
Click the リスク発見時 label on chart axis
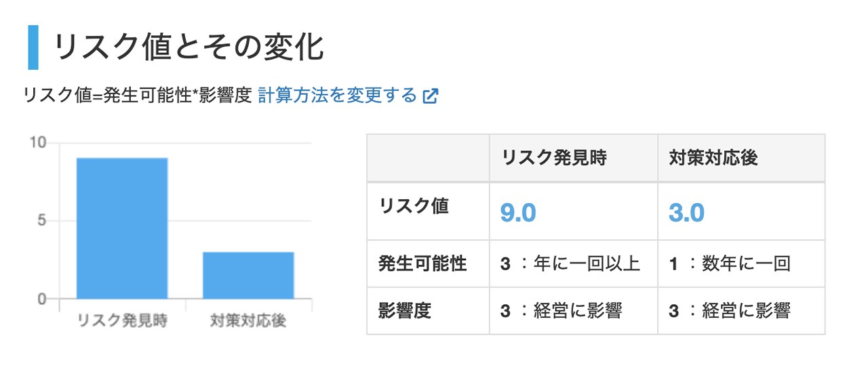click(x=122, y=320)
